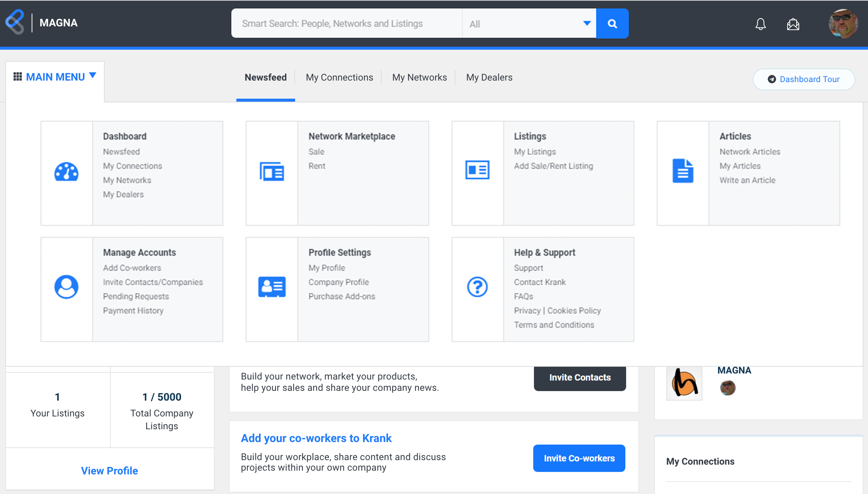The image size is (868, 494).
Task: Switch to the My Dealers tab
Action: coord(489,78)
